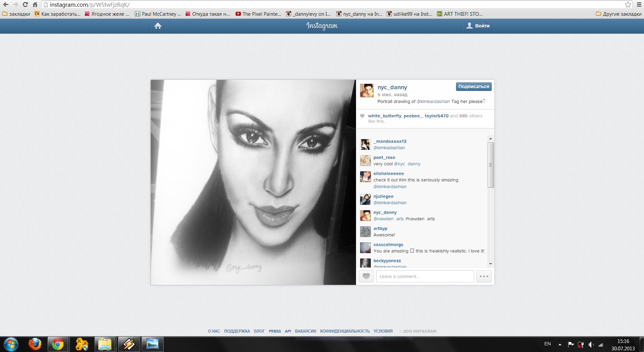This screenshot has width=644, height=352.
Task: Open the 'О НАС' footer link
Action: (214, 331)
